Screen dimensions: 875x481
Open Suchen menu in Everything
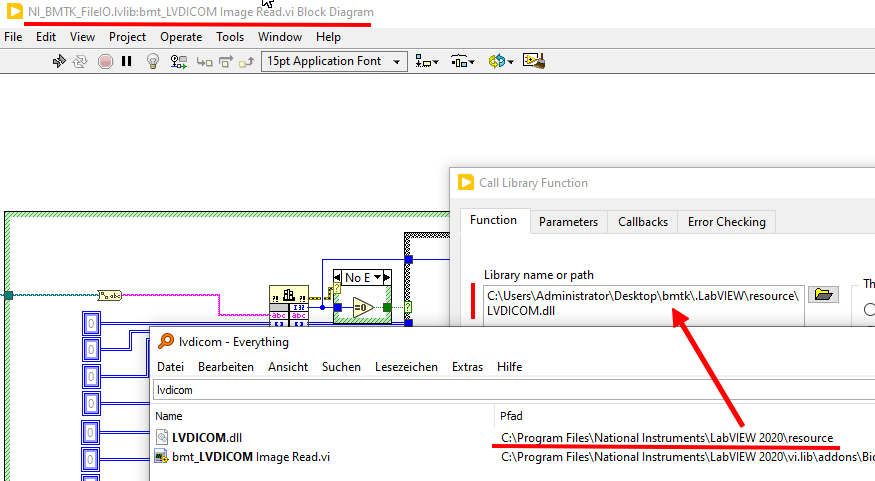click(x=341, y=367)
